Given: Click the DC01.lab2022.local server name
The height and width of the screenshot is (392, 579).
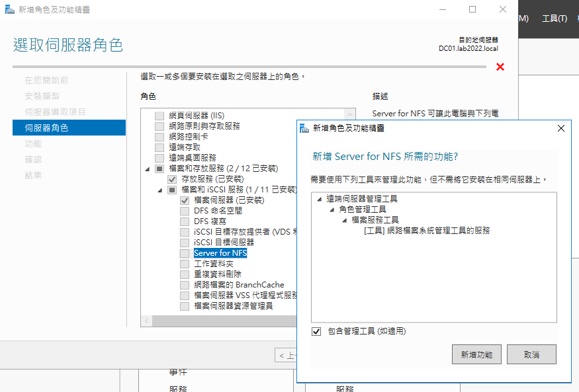Looking at the screenshot, I should point(468,48).
